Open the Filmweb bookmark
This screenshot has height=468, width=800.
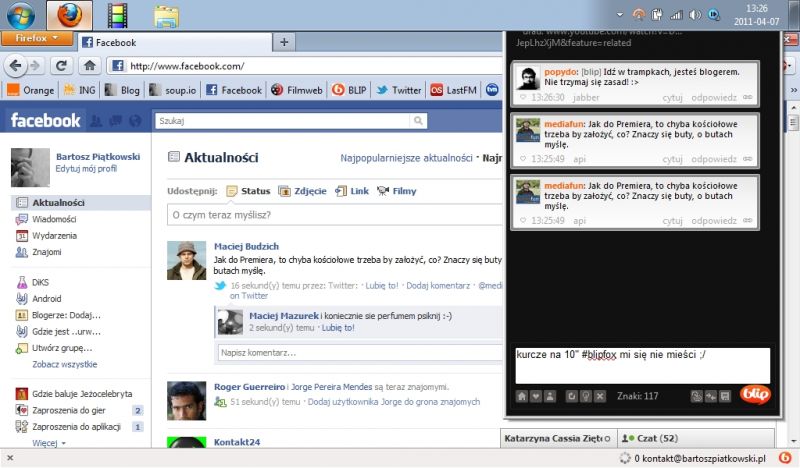[x=297, y=90]
